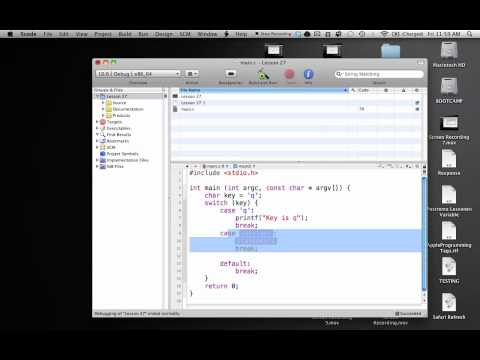Viewport: 480px width, 360px height.
Task: Open the Window menu
Action: click(x=207, y=34)
